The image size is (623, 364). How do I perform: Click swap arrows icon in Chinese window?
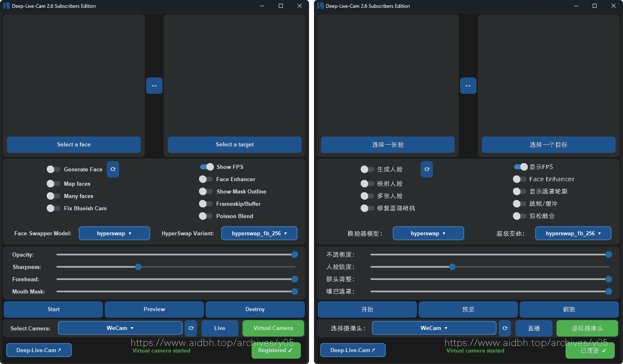coord(468,86)
